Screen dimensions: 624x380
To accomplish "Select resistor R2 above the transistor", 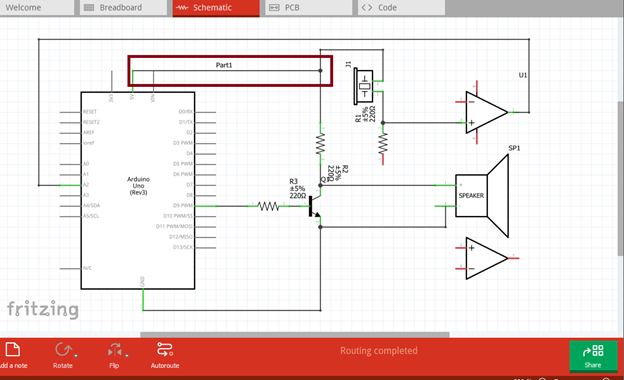I will point(320,144).
